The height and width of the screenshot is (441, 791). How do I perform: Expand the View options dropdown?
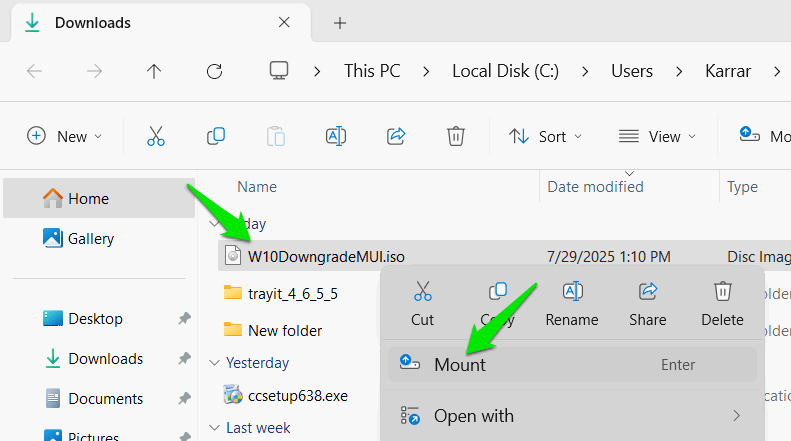click(657, 136)
